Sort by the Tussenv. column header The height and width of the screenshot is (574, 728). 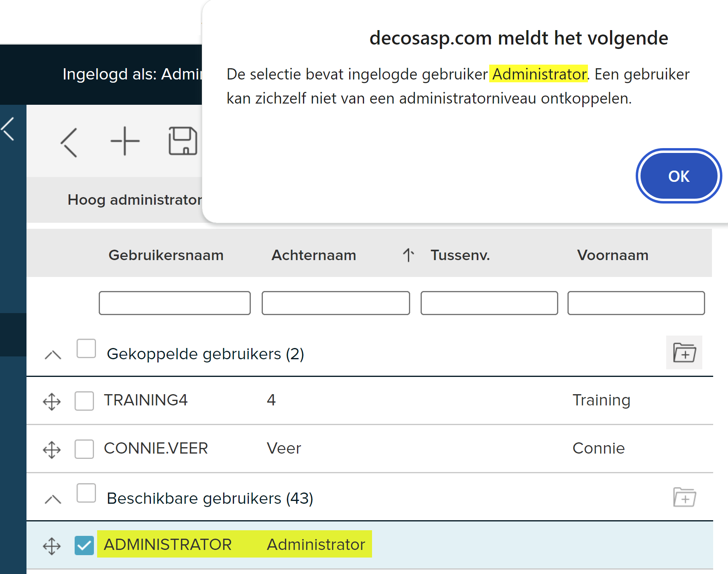point(460,255)
